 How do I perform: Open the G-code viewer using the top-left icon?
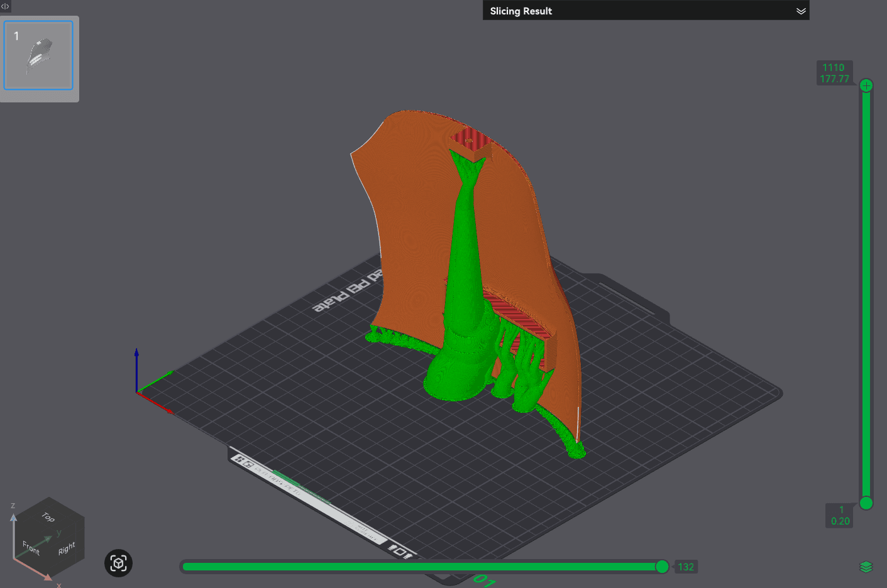pyautogui.click(x=6, y=7)
